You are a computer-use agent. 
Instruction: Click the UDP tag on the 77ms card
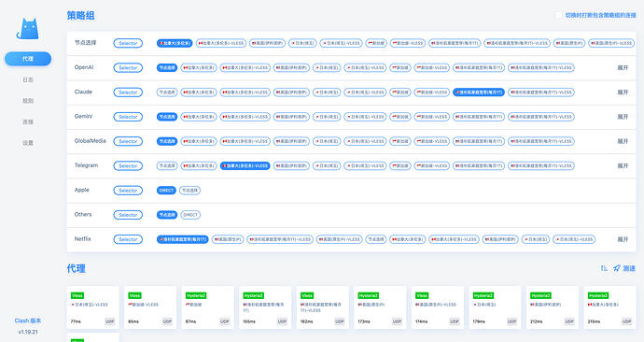(109, 321)
